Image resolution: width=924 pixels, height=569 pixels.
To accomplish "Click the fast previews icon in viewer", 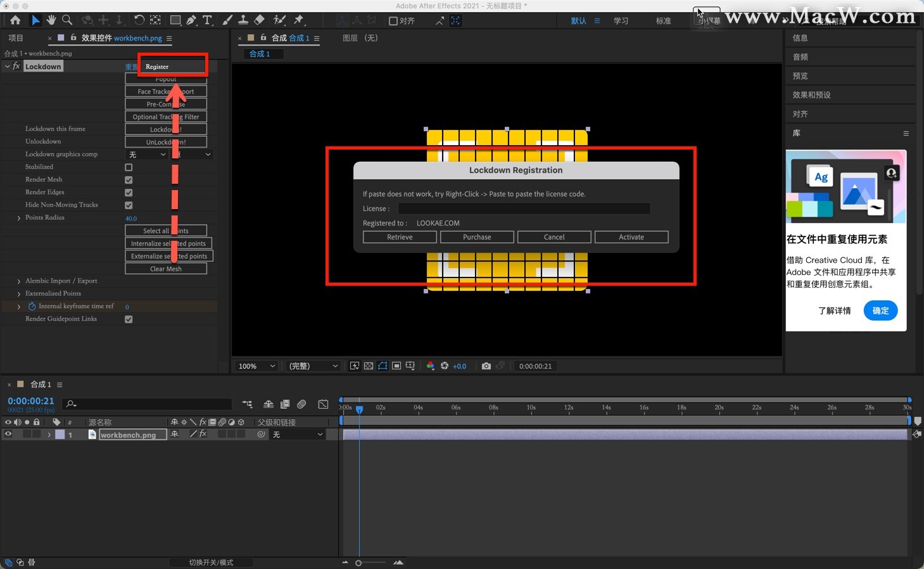I will pos(355,366).
